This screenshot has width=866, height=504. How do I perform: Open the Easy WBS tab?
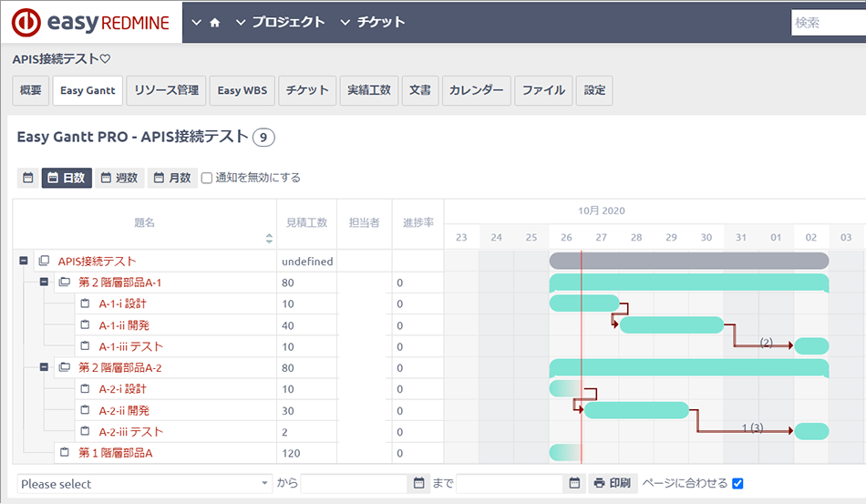[242, 90]
